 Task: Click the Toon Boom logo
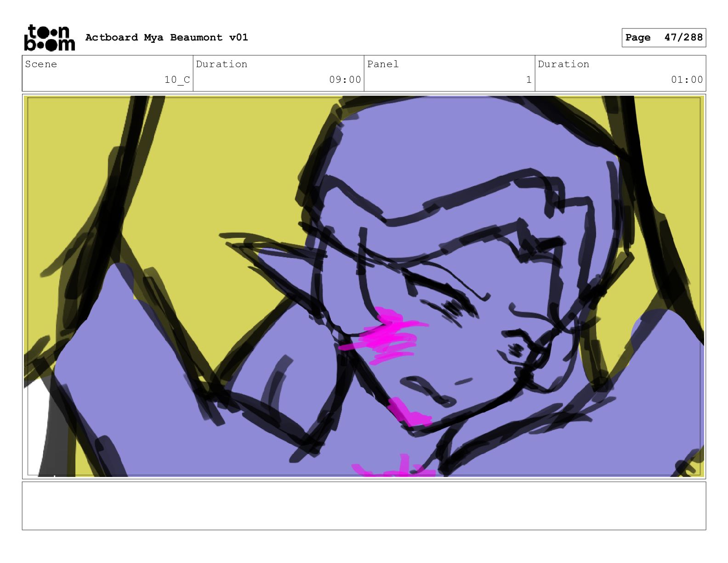coord(49,38)
